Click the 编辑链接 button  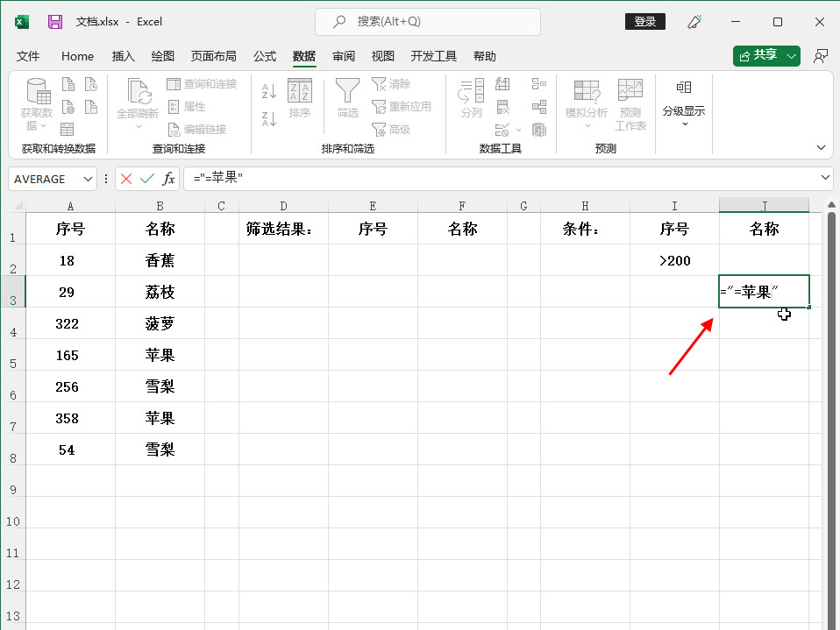197,129
